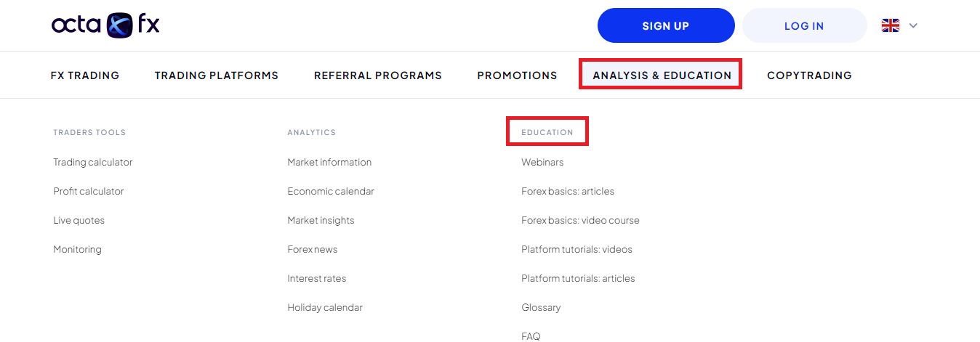Go to Live quotes
This screenshot has height=342, width=980.
[x=79, y=221]
